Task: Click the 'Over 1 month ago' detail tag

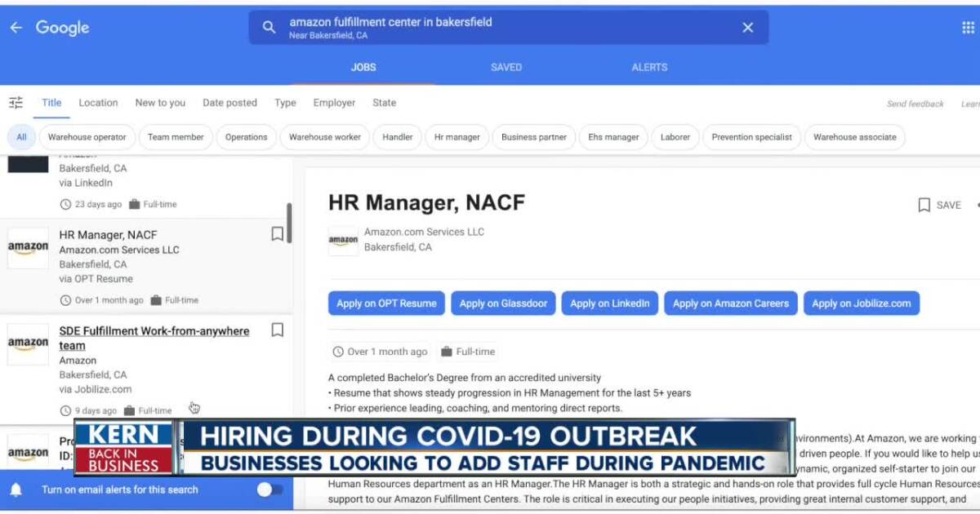Action: (x=380, y=352)
